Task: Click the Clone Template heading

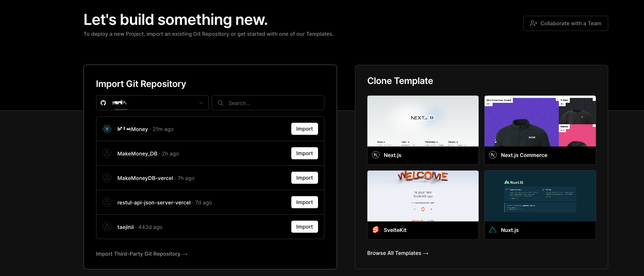Action: pyautogui.click(x=400, y=81)
